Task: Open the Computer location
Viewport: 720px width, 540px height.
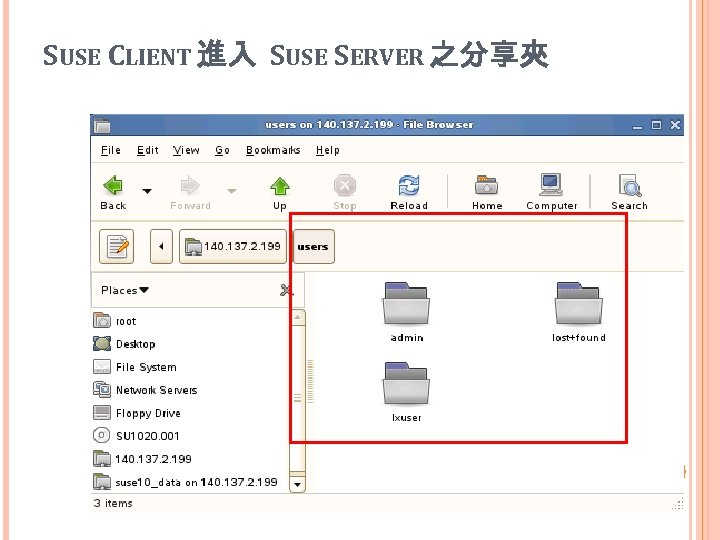Action: (551, 192)
